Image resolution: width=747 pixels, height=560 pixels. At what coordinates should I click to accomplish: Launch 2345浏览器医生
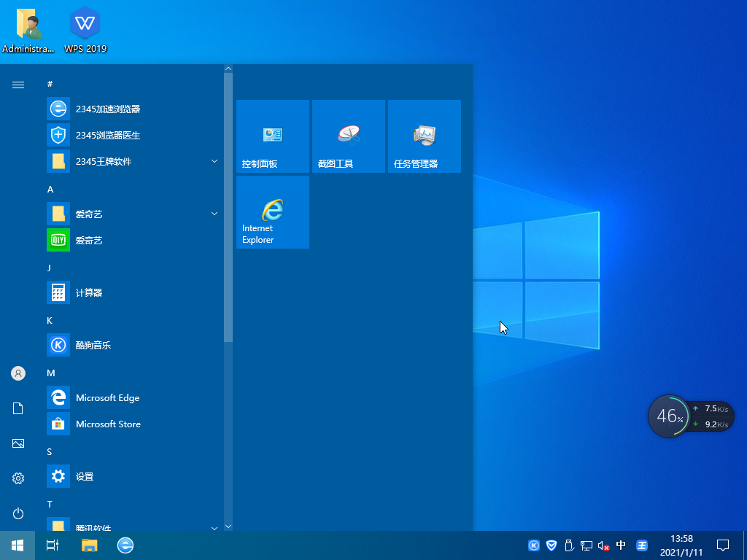point(107,135)
